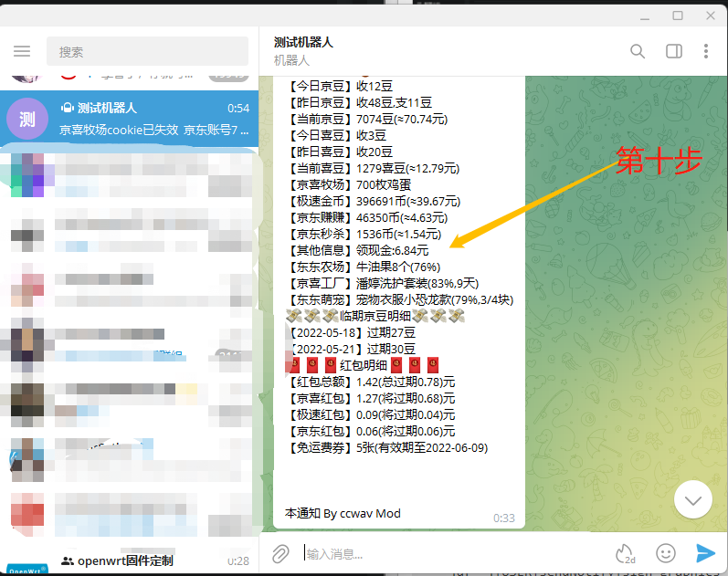Click the 0:33 message timestamp
Screen dimensions: 728x576
tap(503, 518)
